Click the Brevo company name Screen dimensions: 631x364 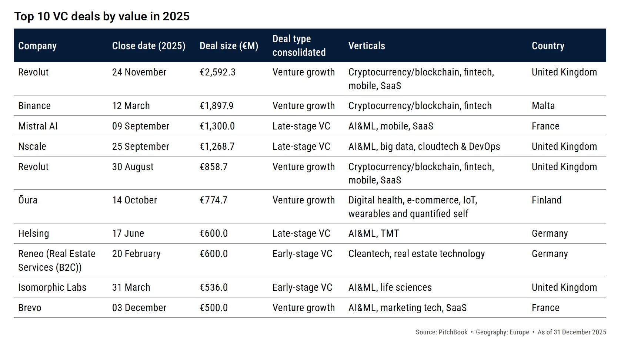click(30, 308)
